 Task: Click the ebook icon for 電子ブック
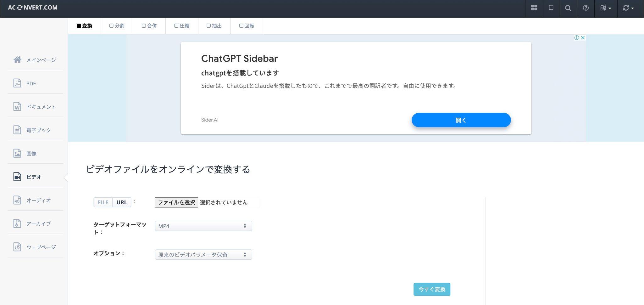17,130
